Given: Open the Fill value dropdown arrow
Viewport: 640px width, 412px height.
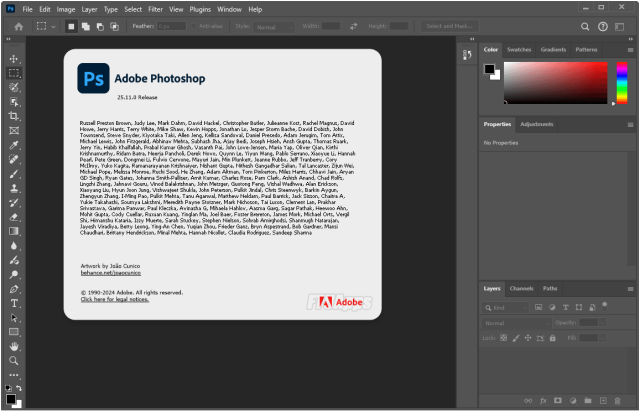Looking at the screenshot, I should click(x=602, y=338).
